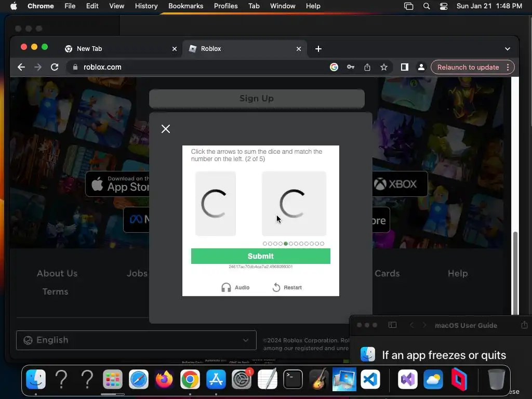Screen dimensions: 532x399
Task: Open GarageBand from the Dock
Action: (318, 379)
